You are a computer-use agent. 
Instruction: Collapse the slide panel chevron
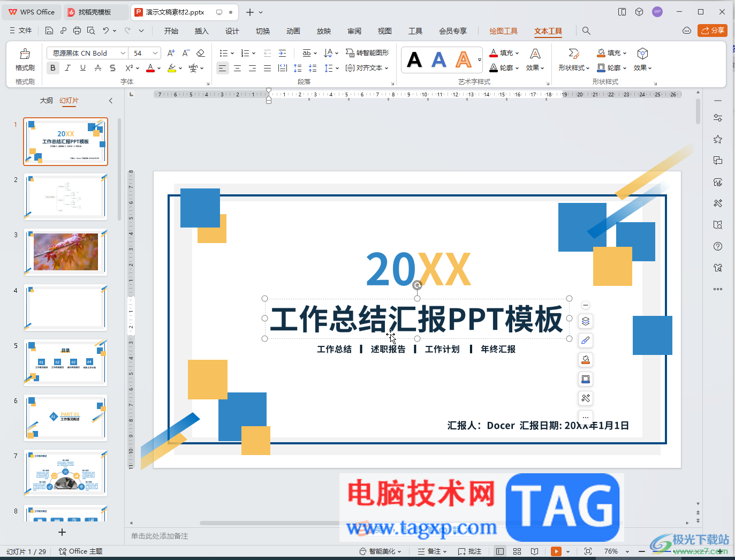pyautogui.click(x=111, y=101)
